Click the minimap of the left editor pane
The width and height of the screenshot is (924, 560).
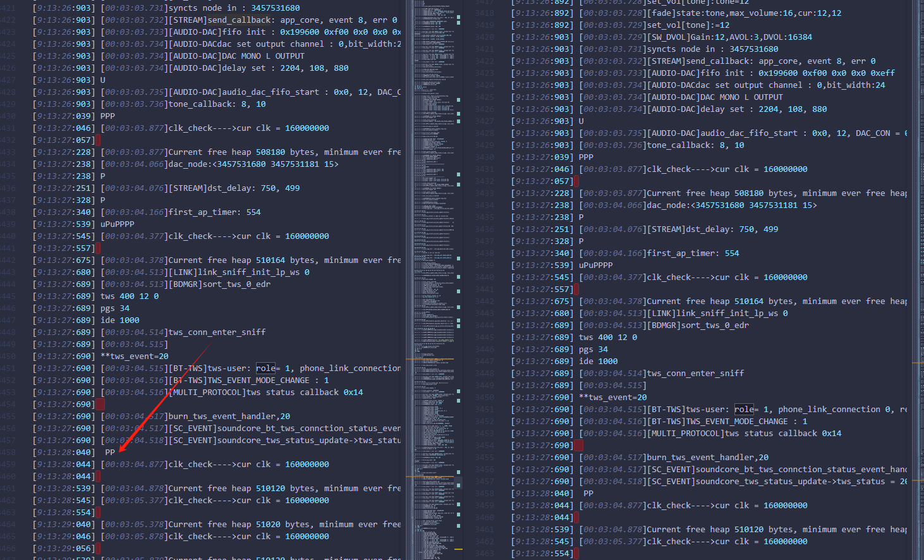click(x=435, y=280)
